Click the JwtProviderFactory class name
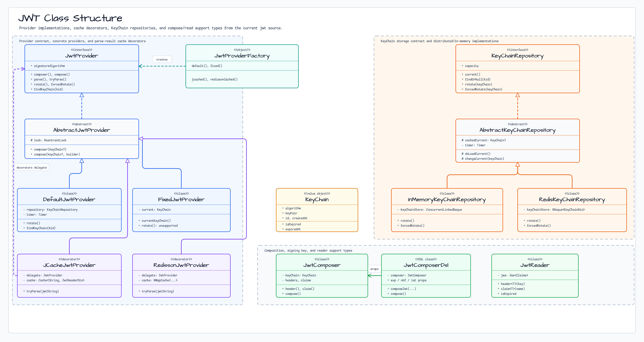Viewport: 644px width, 342px height. coord(242,56)
